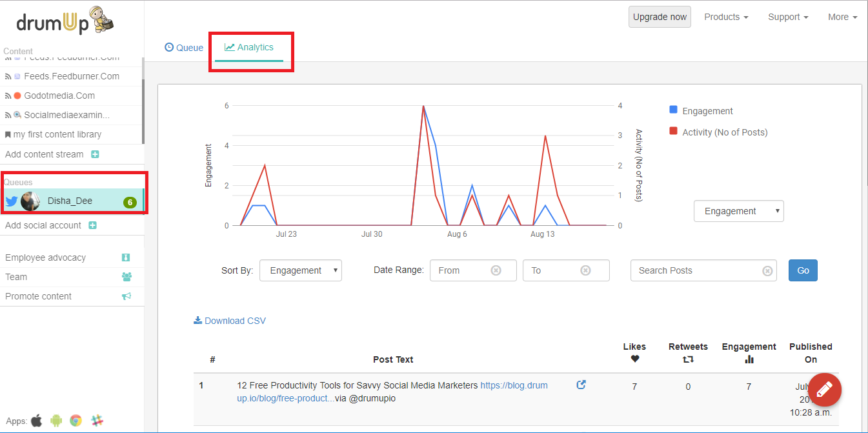Open the Team section
This screenshot has width=868, height=433.
coord(16,277)
